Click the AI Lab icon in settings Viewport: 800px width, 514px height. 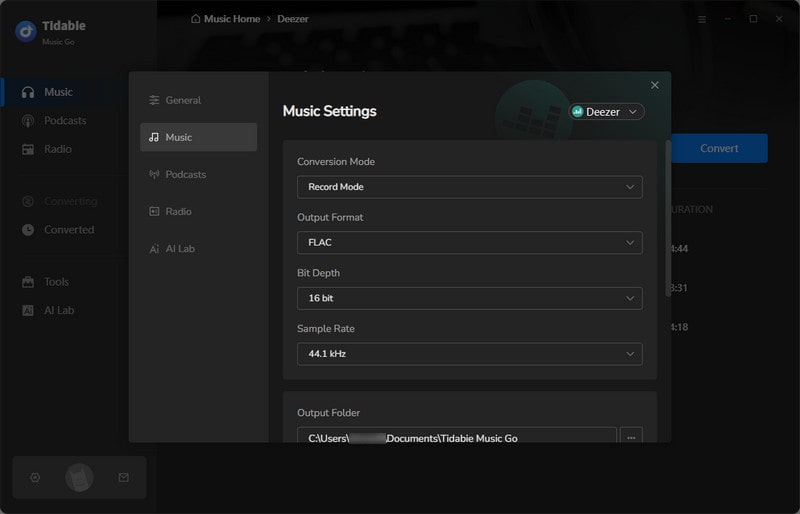tap(154, 249)
